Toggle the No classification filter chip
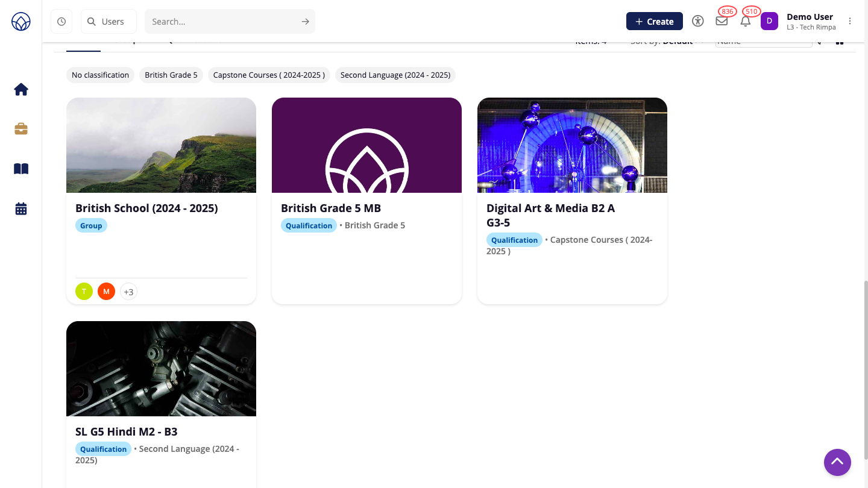Screen dimensions: 868x488 tap(100, 75)
